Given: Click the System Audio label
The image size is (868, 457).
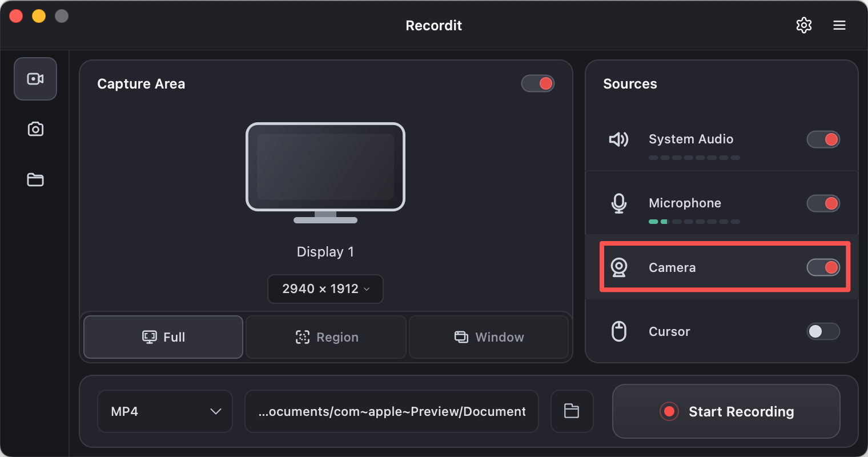Looking at the screenshot, I should click(691, 139).
